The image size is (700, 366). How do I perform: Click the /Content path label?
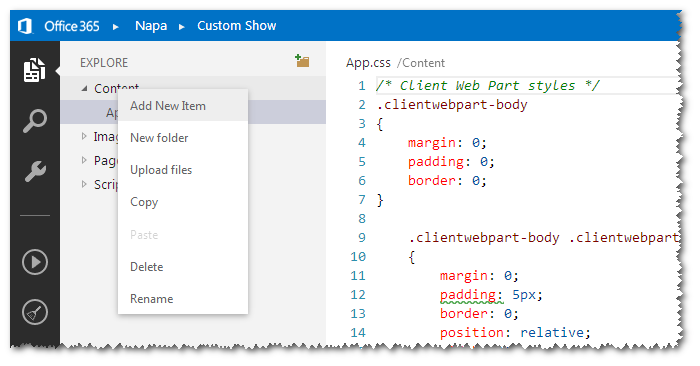[421, 63]
